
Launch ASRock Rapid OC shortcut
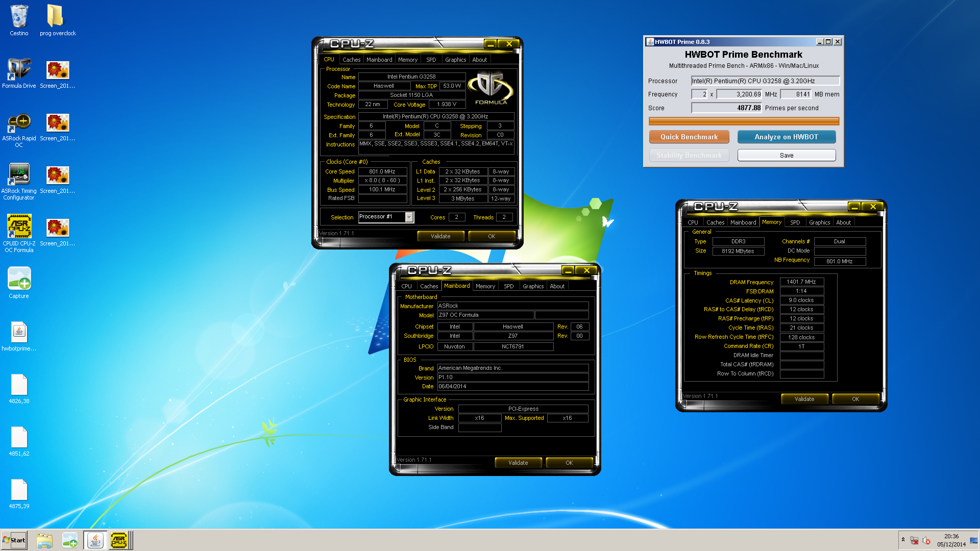[x=19, y=130]
